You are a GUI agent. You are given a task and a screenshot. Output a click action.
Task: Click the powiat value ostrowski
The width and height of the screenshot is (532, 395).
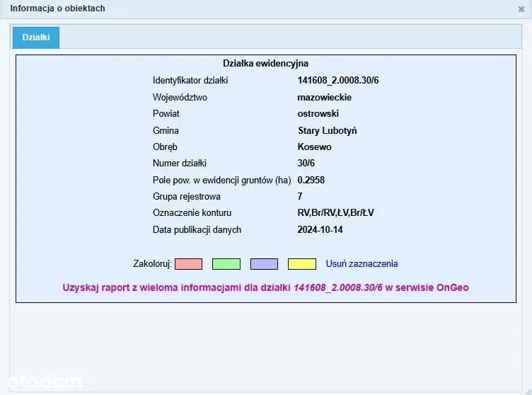318,114
